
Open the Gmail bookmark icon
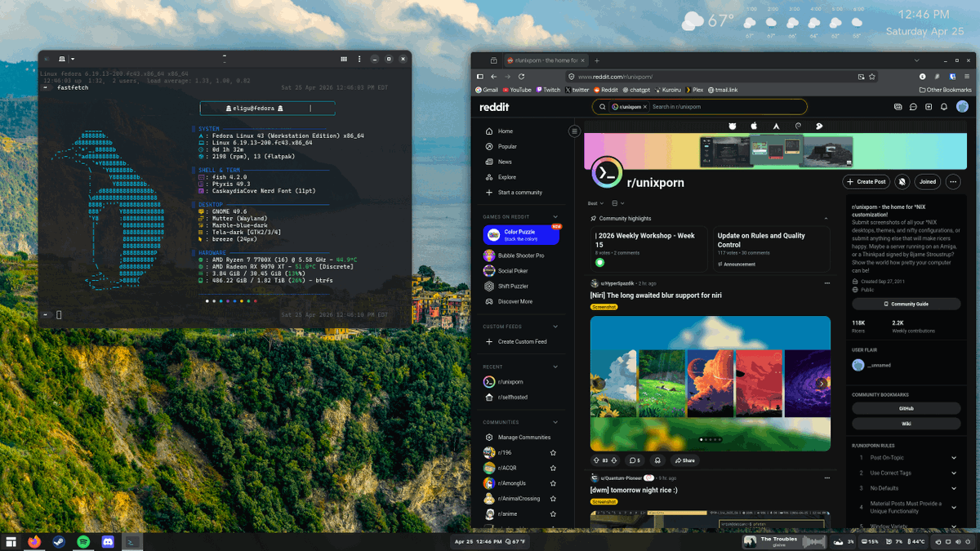click(x=480, y=90)
